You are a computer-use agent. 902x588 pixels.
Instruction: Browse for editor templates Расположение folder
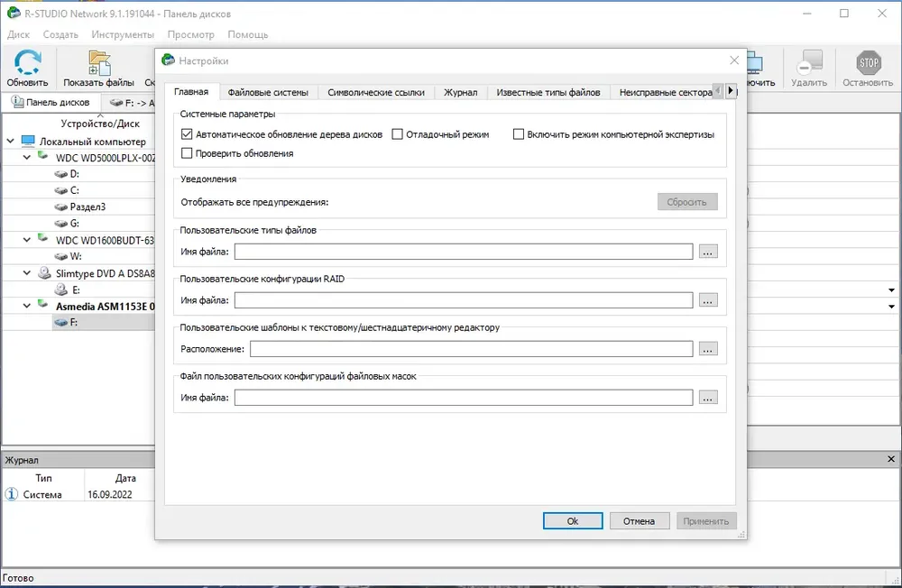[708, 349]
